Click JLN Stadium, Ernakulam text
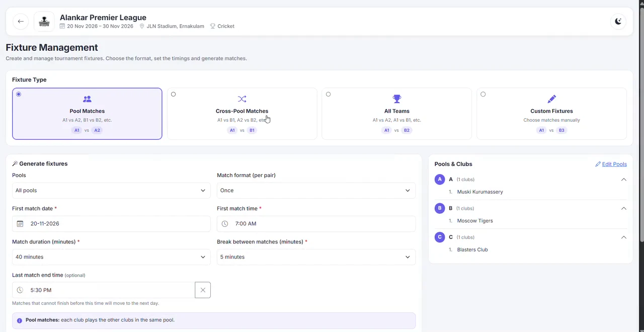 pyautogui.click(x=175, y=26)
